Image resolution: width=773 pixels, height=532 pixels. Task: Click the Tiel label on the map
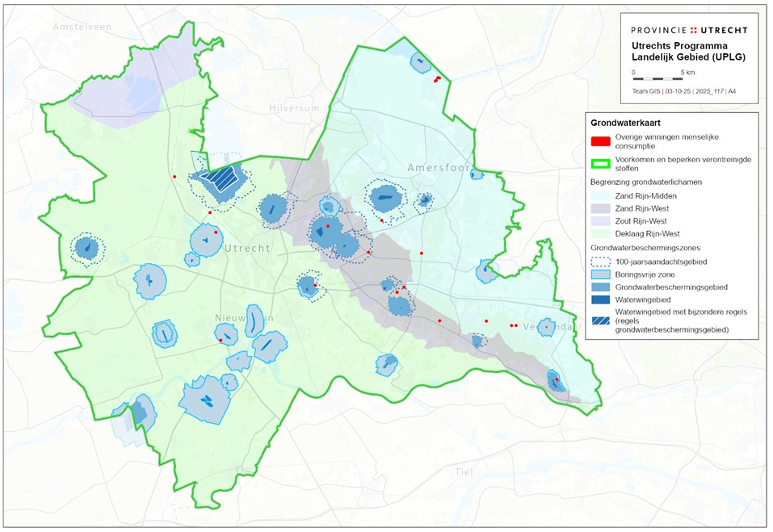click(x=464, y=471)
